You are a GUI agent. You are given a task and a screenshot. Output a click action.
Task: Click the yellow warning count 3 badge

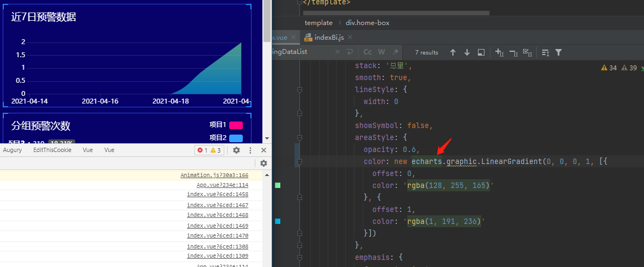pos(216,150)
